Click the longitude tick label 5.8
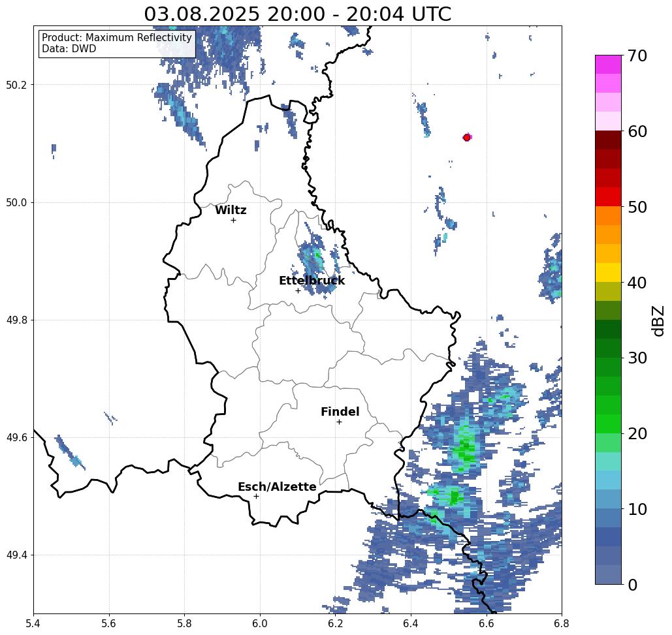Image resolution: width=672 pixels, height=635 pixels. point(184,623)
